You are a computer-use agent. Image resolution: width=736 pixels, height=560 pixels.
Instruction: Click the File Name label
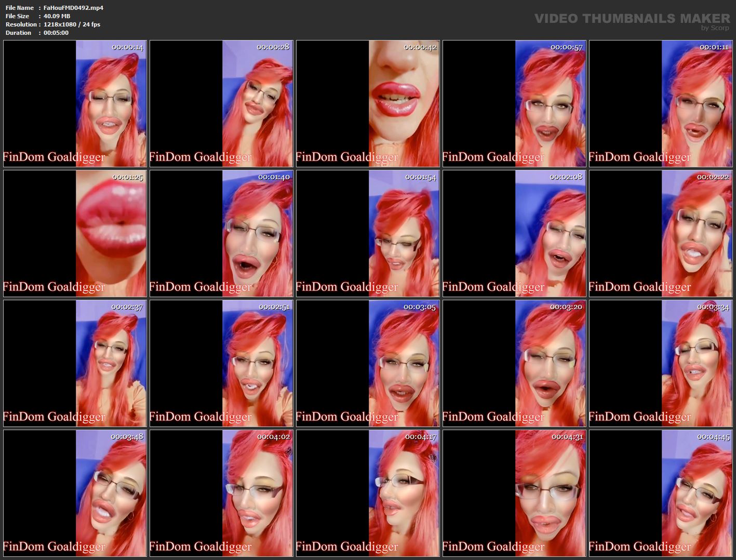[x=20, y=8]
